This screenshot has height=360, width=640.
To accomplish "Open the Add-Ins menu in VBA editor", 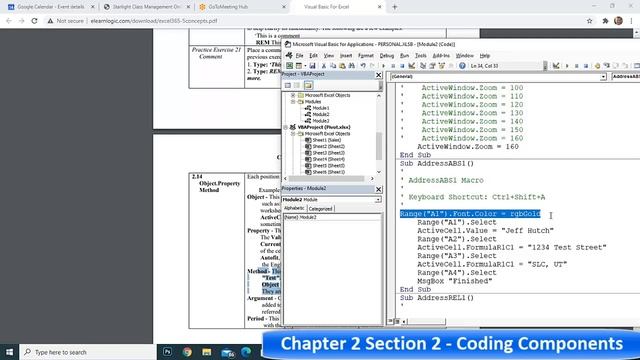I will click(441, 56).
